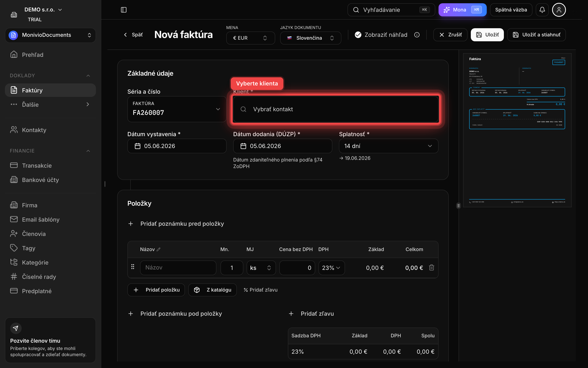Viewport: 588px width, 368px height.
Task: Click Pridať zľavu above the DPH summary
Action: click(311, 314)
